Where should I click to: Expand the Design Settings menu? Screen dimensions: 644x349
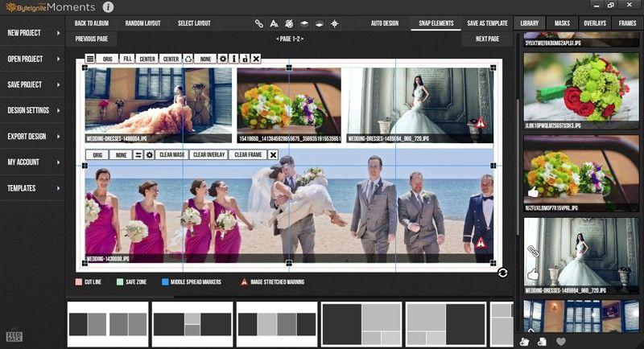click(x=32, y=110)
